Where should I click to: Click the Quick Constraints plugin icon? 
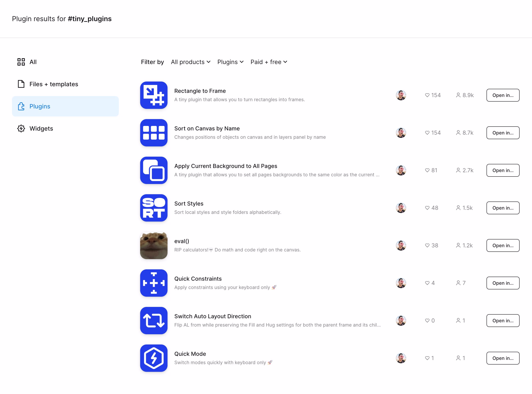[154, 283]
